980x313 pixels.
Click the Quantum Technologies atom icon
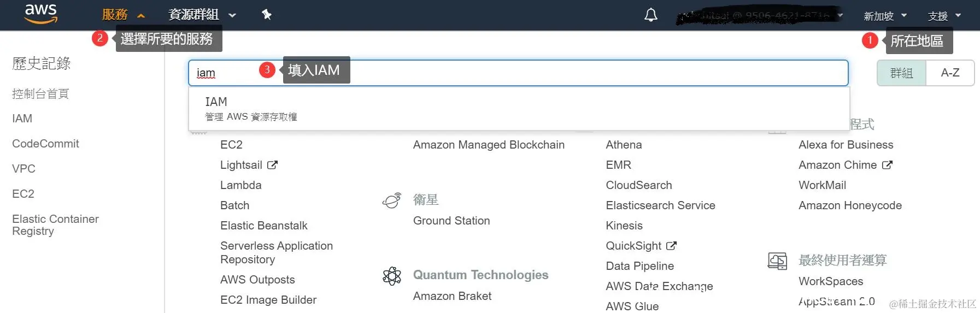pyautogui.click(x=392, y=276)
